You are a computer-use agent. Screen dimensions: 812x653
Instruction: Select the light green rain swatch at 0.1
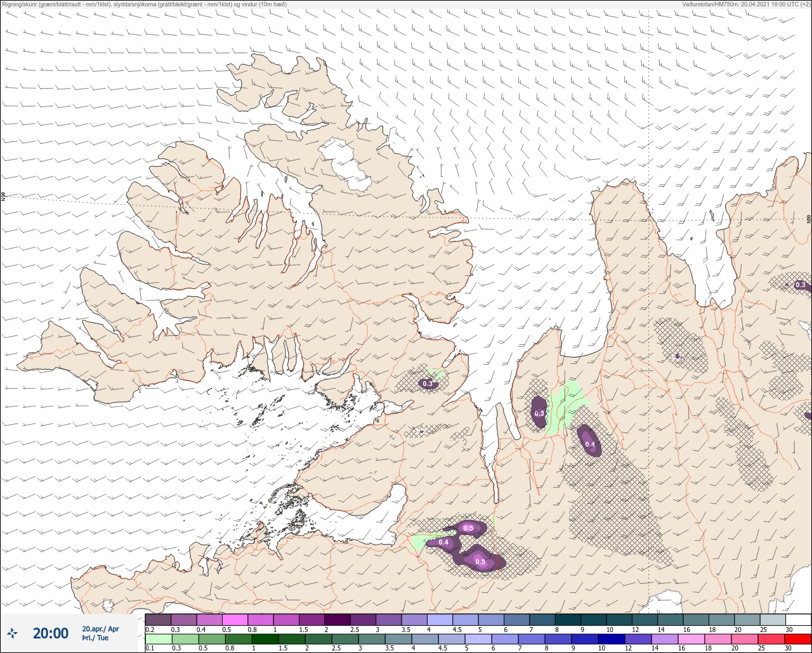159,640
